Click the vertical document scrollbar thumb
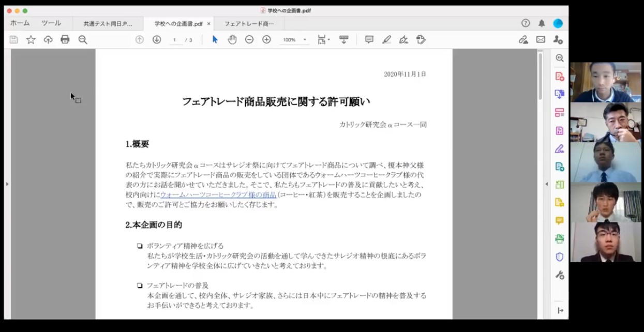 [541, 76]
